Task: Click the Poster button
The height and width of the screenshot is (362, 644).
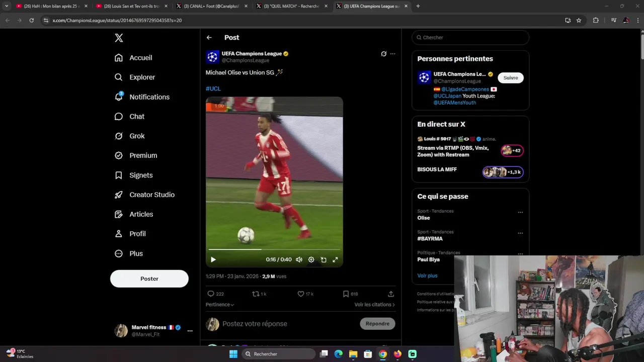Action: 149,279
